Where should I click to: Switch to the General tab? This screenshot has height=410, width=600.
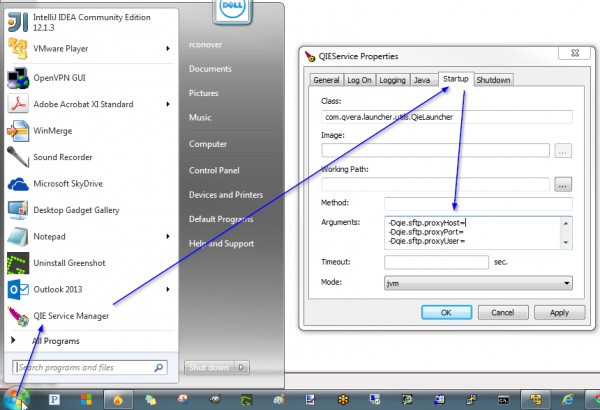click(x=326, y=80)
